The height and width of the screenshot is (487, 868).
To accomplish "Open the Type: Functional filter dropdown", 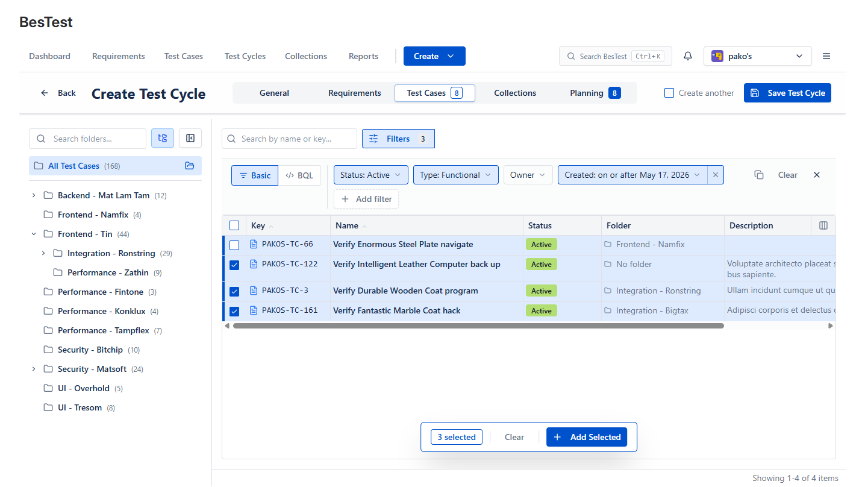I will tap(456, 175).
